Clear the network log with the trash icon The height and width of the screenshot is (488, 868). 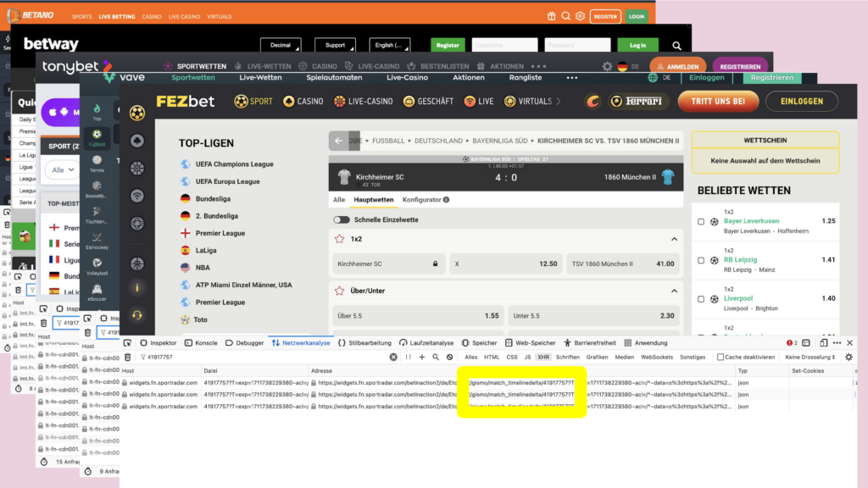pos(128,358)
